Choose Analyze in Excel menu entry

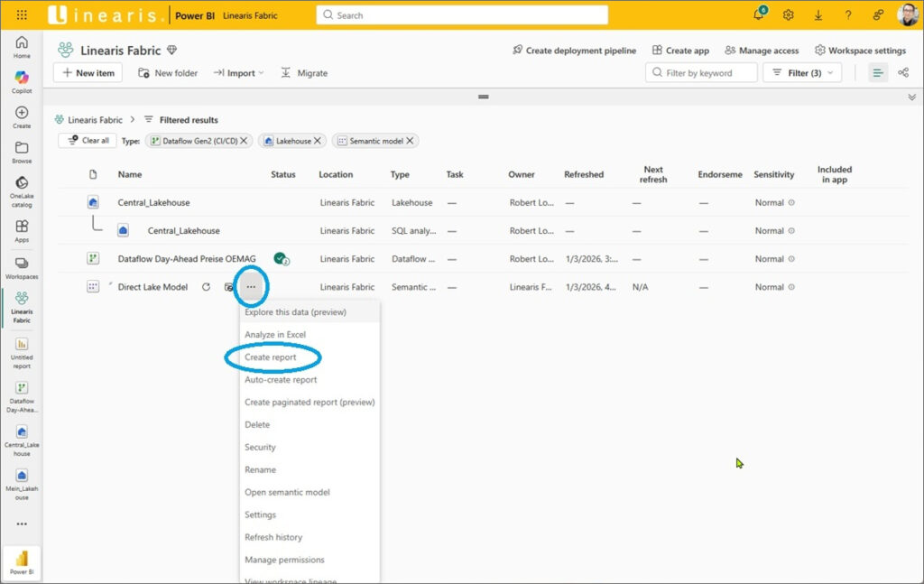point(275,335)
